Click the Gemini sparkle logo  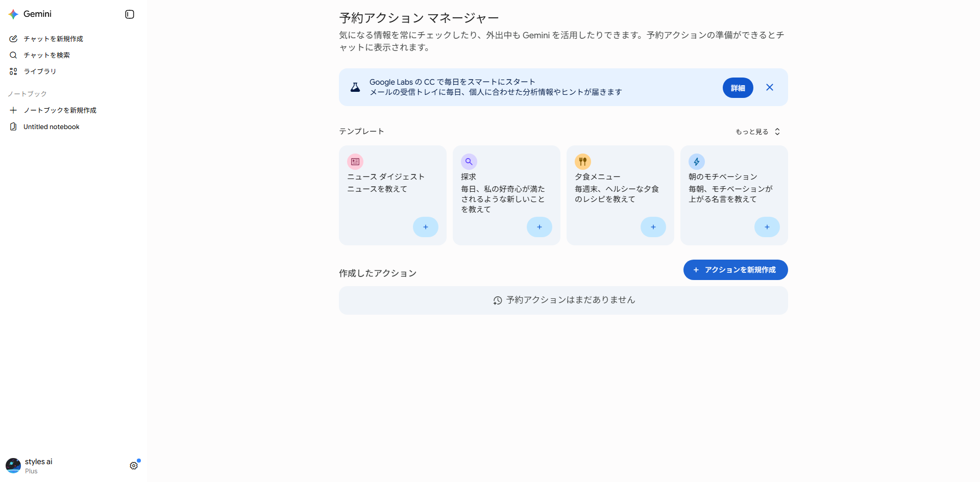[13, 14]
